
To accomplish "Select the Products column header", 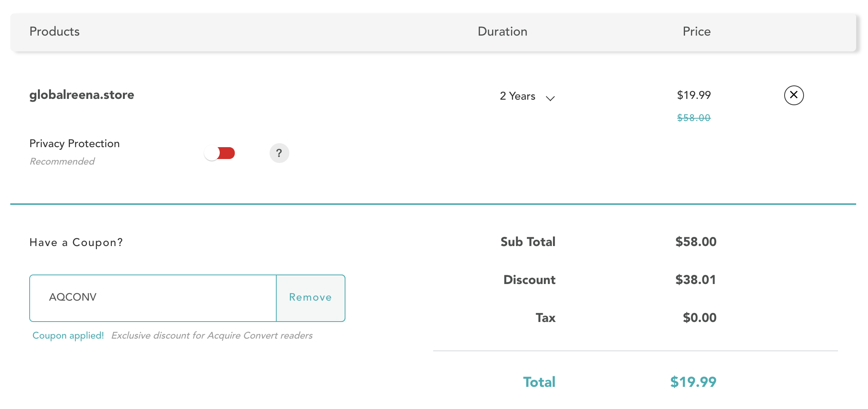I will pyautogui.click(x=55, y=32).
